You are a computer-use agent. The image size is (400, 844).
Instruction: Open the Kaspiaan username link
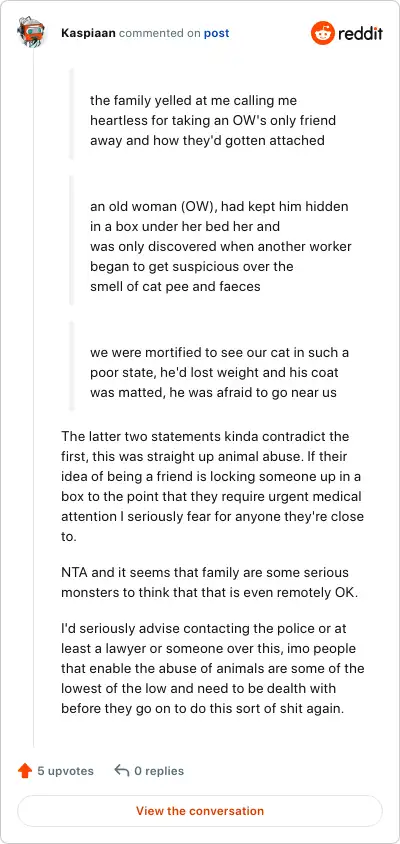pyautogui.click(x=89, y=33)
